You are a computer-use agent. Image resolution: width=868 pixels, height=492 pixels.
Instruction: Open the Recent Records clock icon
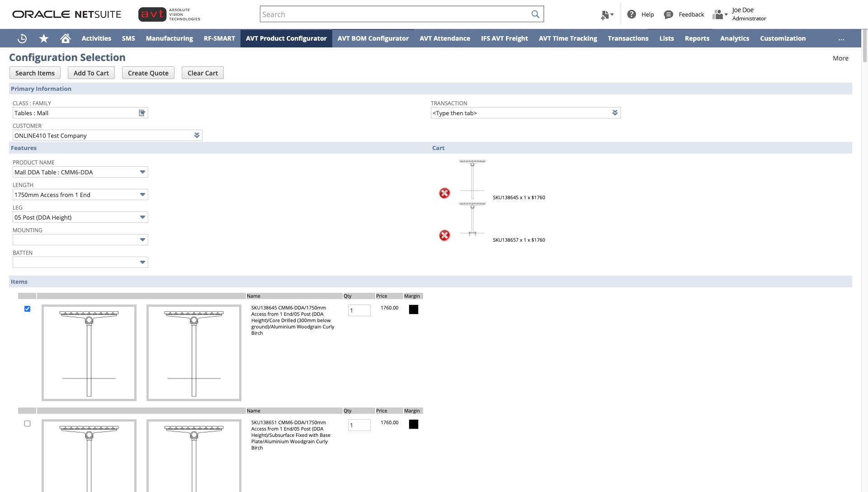[22, 39]
